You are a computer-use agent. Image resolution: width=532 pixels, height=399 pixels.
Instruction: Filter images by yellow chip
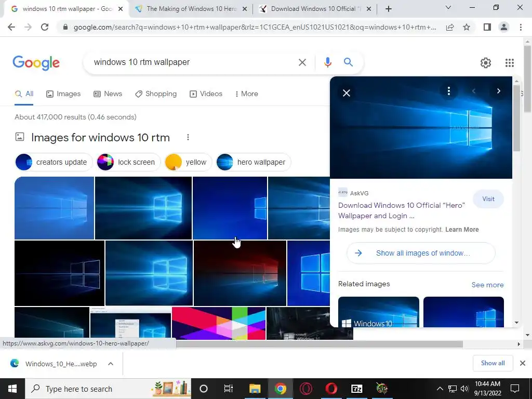[188, 162]
